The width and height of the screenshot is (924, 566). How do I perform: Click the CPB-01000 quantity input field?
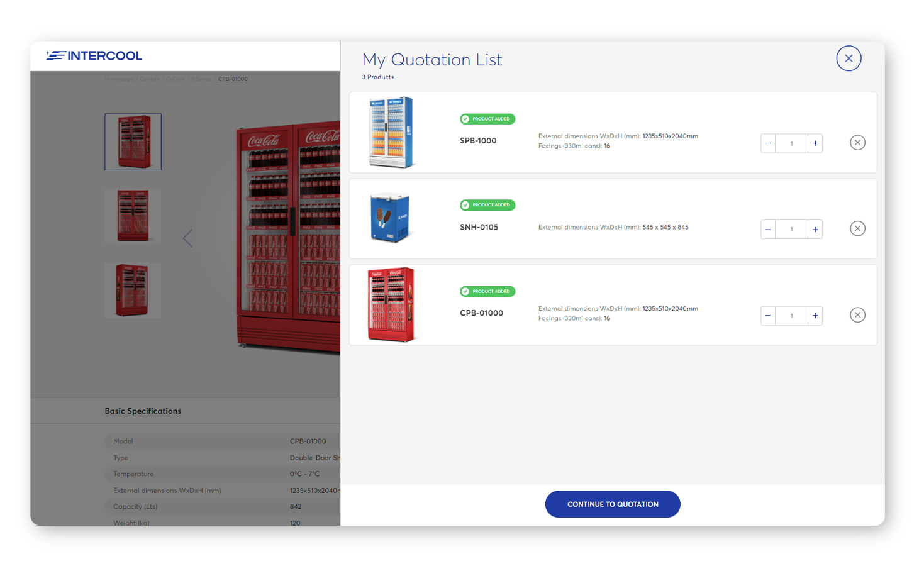coord(791,316)
